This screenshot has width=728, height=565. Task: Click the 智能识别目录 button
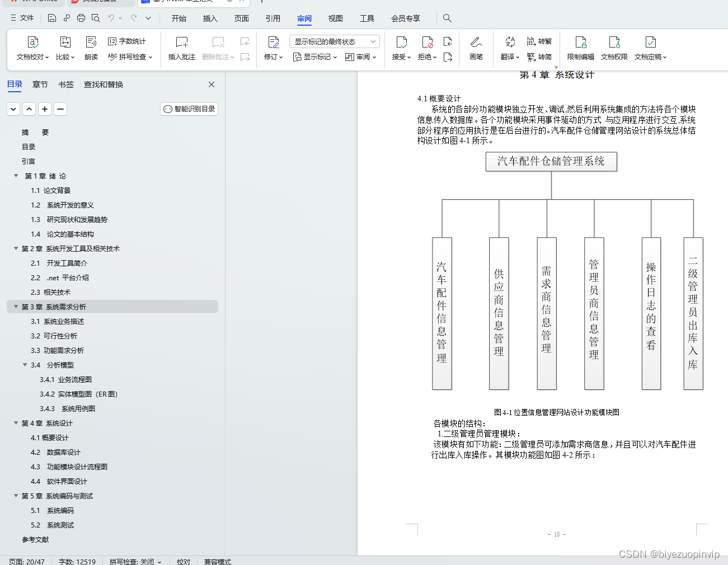[x=189, y=109]
